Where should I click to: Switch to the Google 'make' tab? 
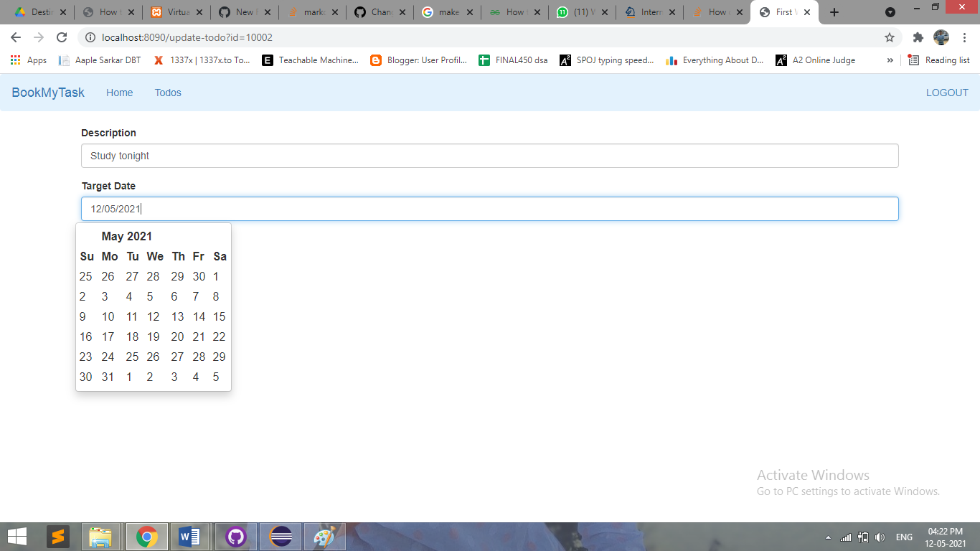tap(447, 12)
